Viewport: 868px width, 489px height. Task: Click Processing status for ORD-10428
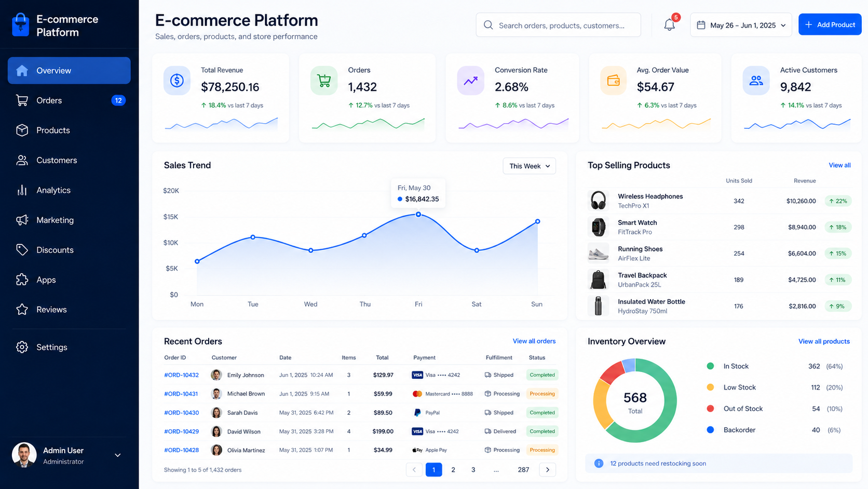pyautogui.click(x=542, y=450)
